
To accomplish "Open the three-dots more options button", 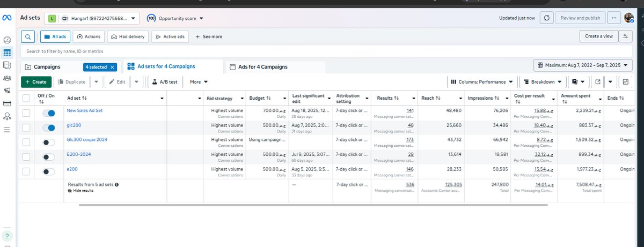I will [613, 18].
